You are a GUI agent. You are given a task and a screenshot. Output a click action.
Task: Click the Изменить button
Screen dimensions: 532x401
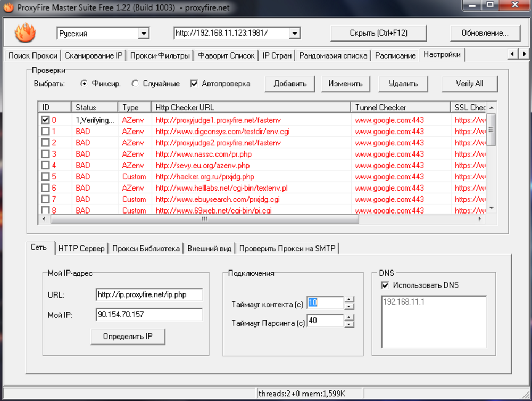pyautogui.click(x=345, y=84)
